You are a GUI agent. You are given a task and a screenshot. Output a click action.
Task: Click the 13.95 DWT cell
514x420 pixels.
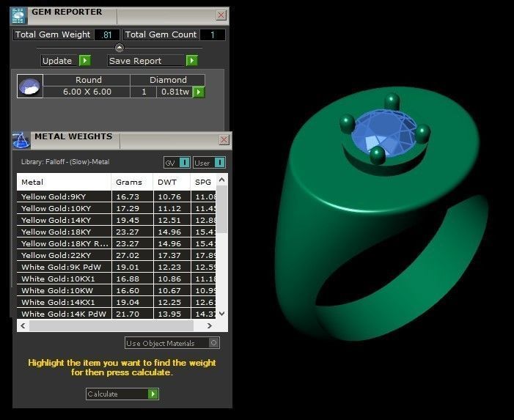[x=172, y=314]
